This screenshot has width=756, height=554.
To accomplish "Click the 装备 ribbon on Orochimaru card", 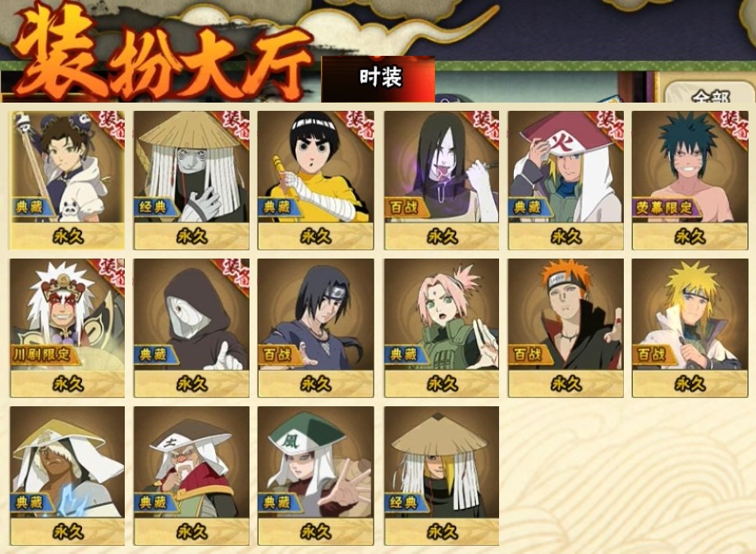I will (483, 126).
